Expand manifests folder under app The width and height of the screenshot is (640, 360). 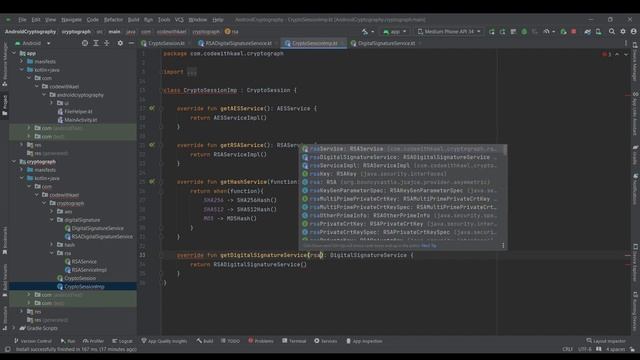click(x=22, y=61)
